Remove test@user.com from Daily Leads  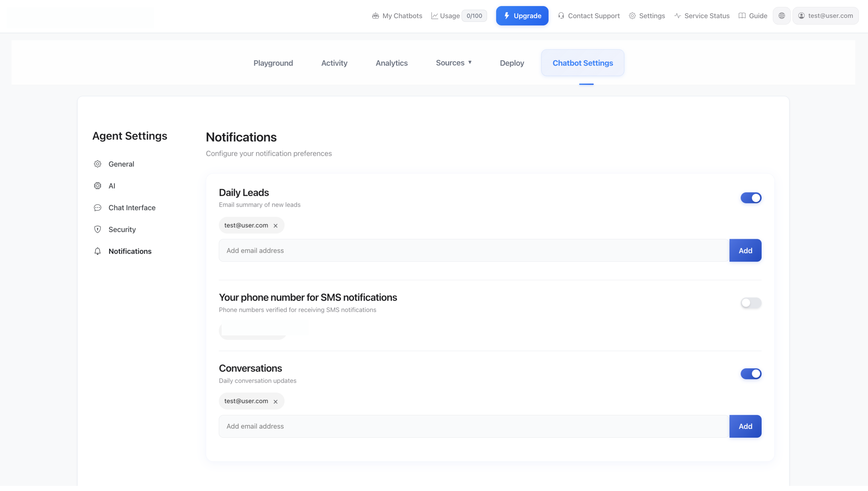pos(276,225)
